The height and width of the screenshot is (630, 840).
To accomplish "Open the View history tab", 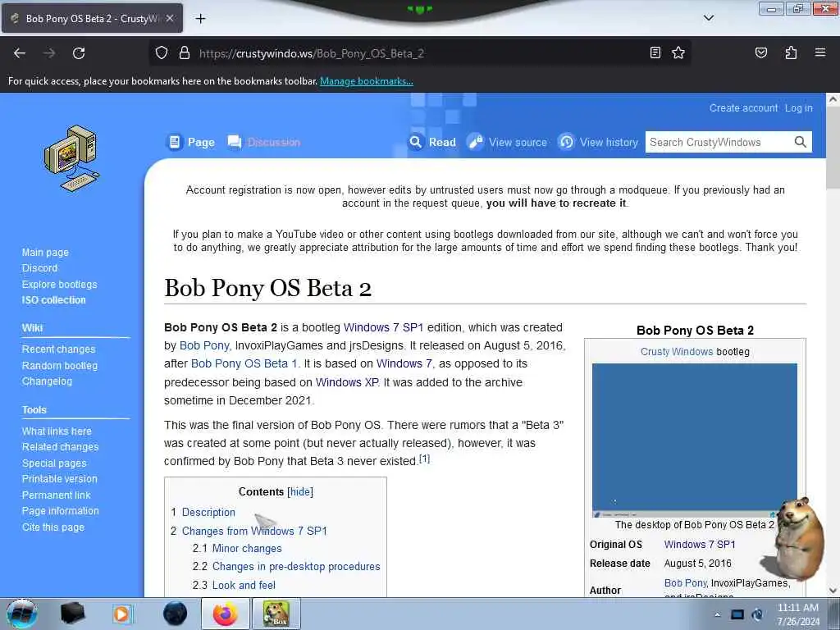I will [x=598, y=142].
